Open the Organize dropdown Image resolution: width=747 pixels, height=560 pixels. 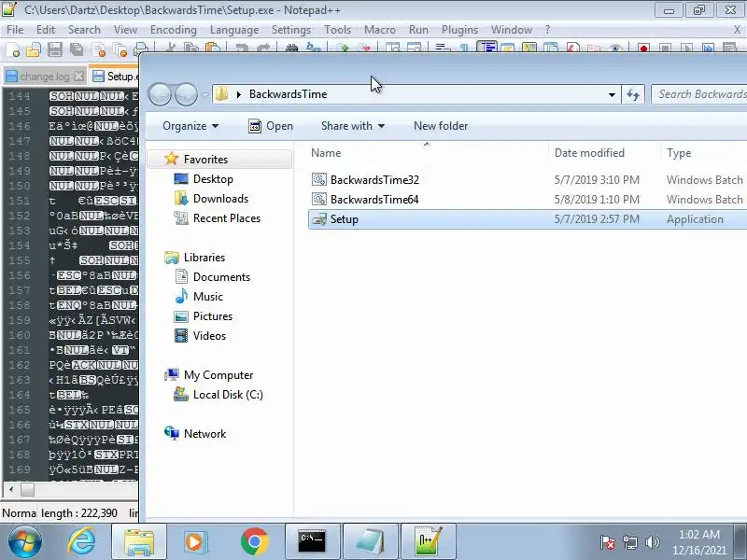[x=190, y=126]
